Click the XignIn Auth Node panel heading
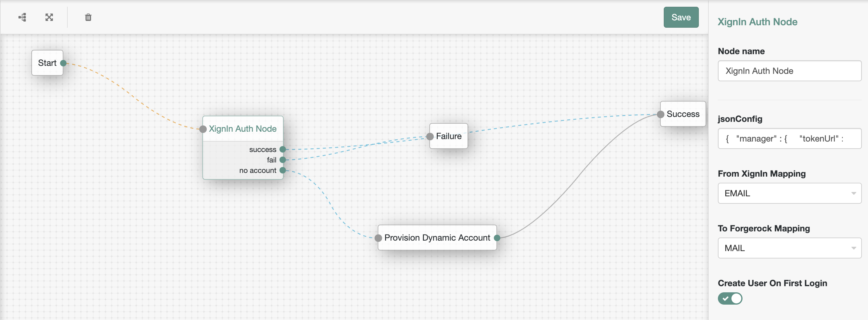Image resolution: width=868 pixels, height=320 pixels. 757,22
